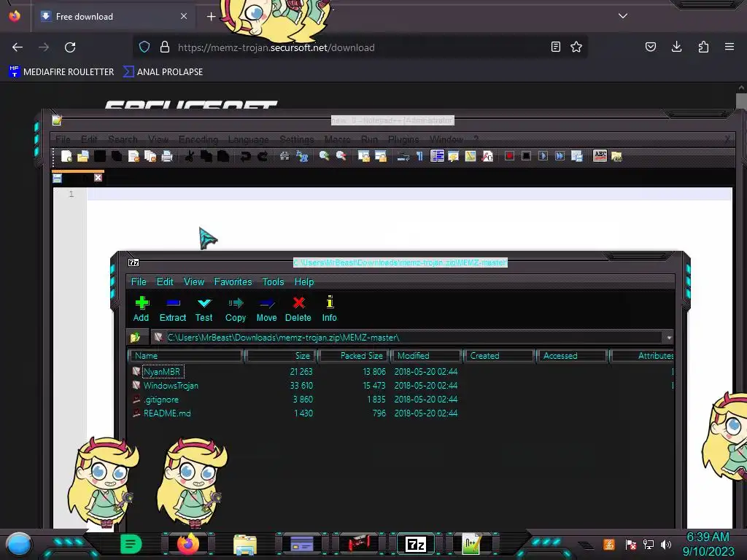
Task: Open the Function List panel icon
Action: coord(487,156)
